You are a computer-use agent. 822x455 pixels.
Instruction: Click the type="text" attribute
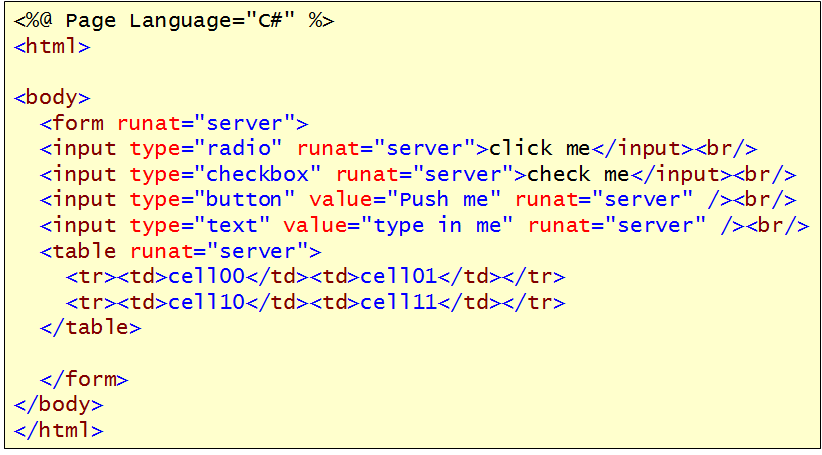tap(201, 226)
